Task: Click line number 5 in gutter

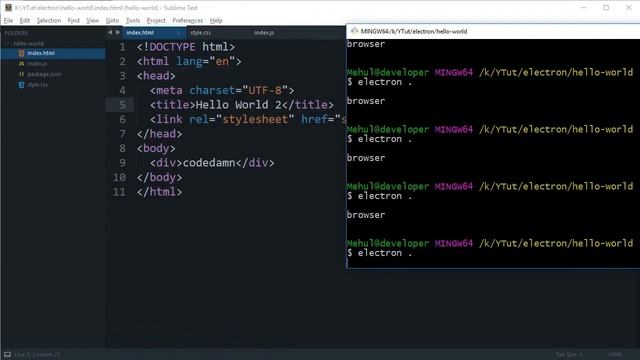Action: 122,105
